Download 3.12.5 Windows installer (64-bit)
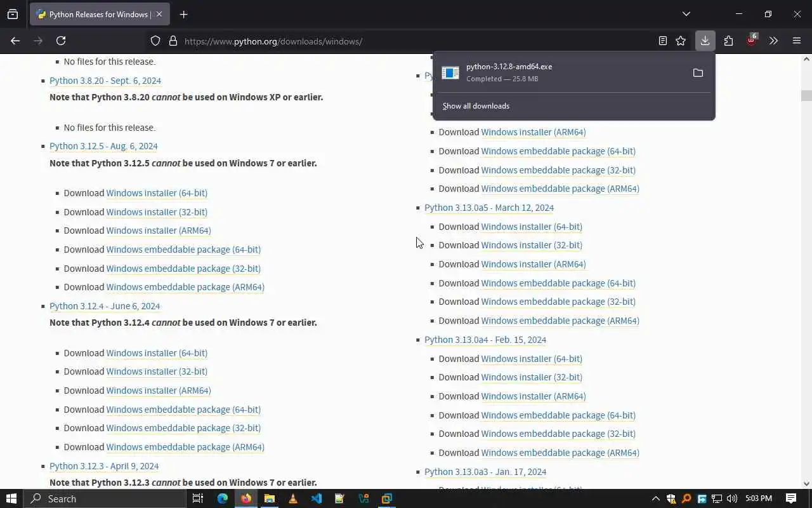Screen dimensions: 812x508 click(157, 193)
